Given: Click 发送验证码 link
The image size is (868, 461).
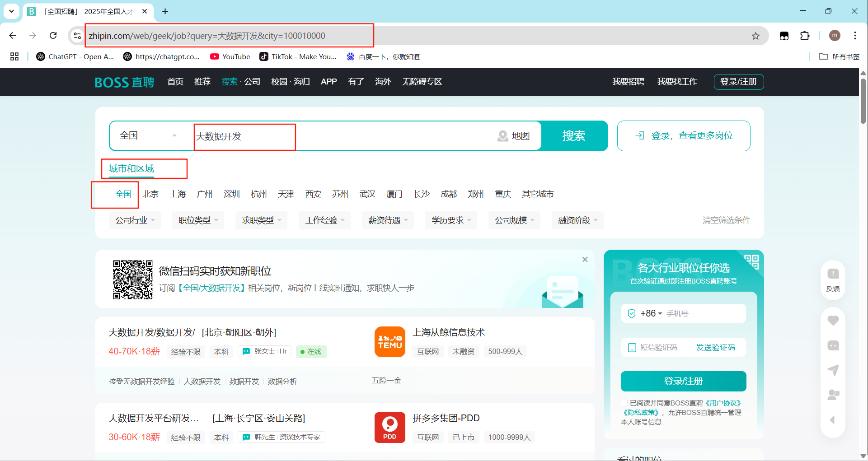Looking at the screenshot, I should [x=715, y=347].
